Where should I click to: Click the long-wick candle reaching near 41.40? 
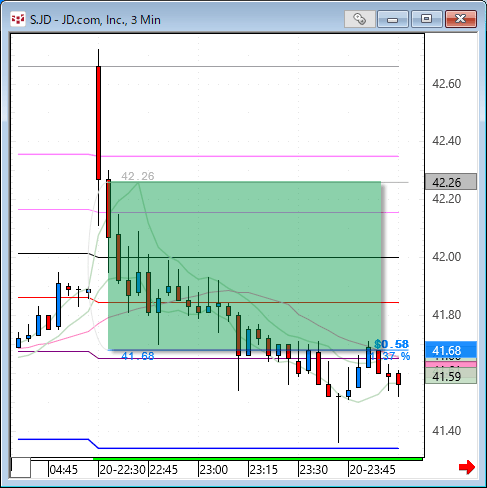pos(338,418)
